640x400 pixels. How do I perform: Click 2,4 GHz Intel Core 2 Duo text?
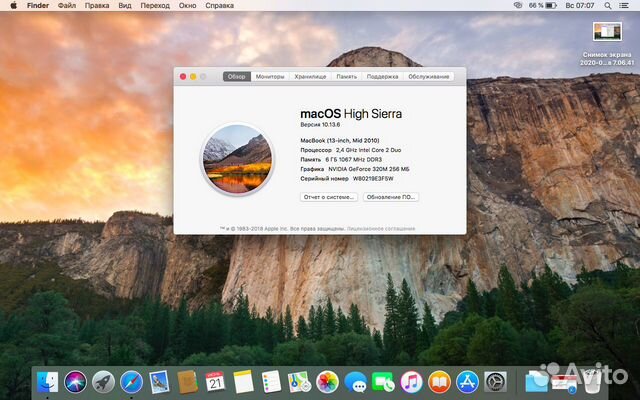pyautogui.click(x=369, y=150)
